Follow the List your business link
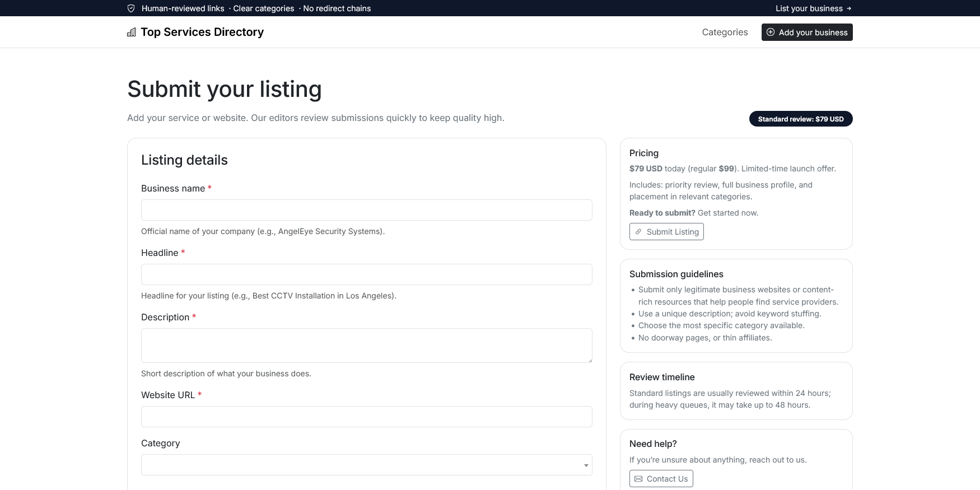The image size is (980, 490). pos(814,8)
